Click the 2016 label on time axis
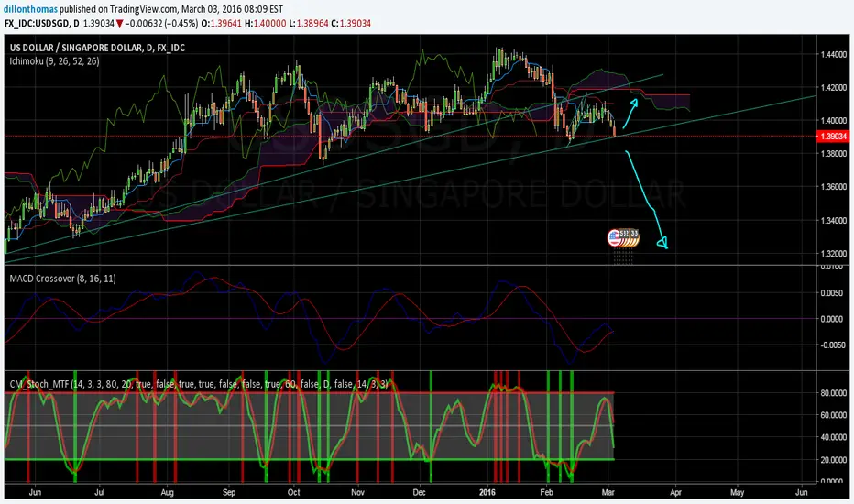Image resolution: width=854 pixels, height=504 pixels. tap(487, 493)
